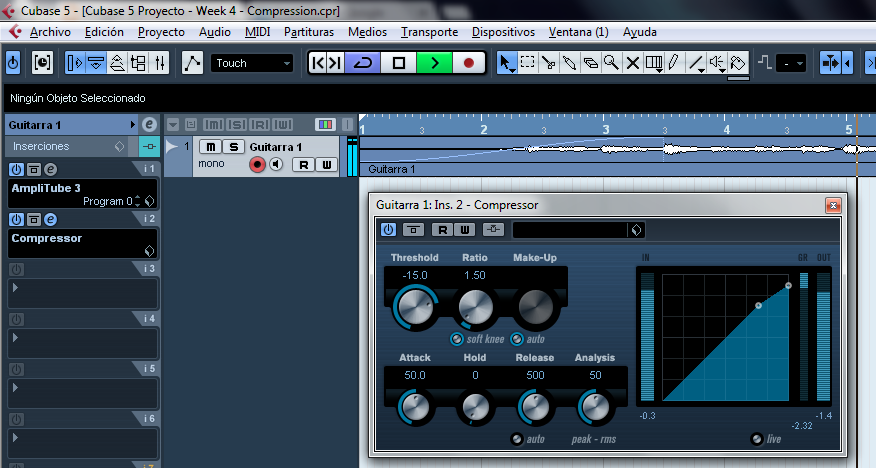Open the MIDI menu
876x468 pixels.
(258, 32)
